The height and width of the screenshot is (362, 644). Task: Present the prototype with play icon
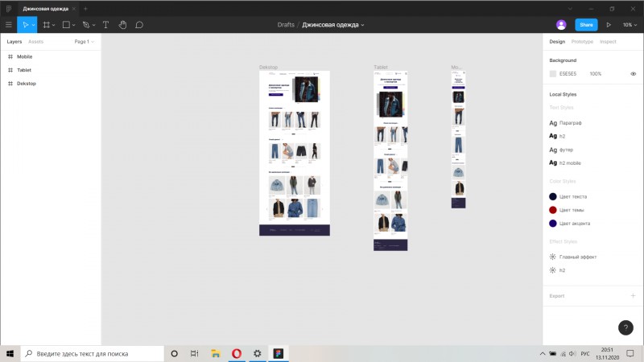[x=609, y=25]
